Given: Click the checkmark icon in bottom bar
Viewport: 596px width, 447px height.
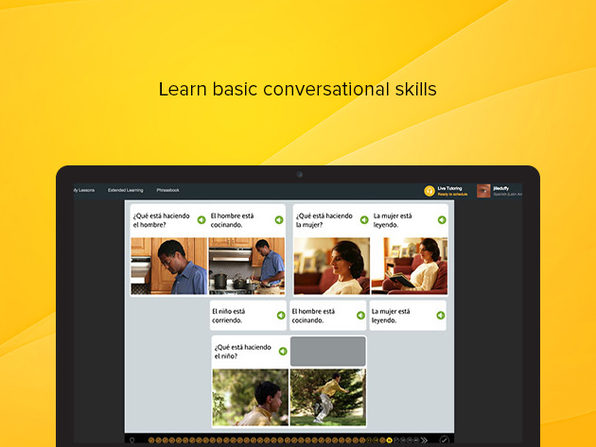Looking at the screenshot, I should click(x=444, y=440).
